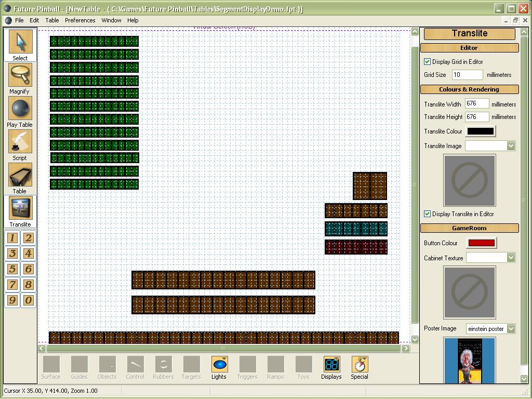This screenshot has height=399, width=532.
Task: Select the two-digit brown display
Action: (370, 186)
